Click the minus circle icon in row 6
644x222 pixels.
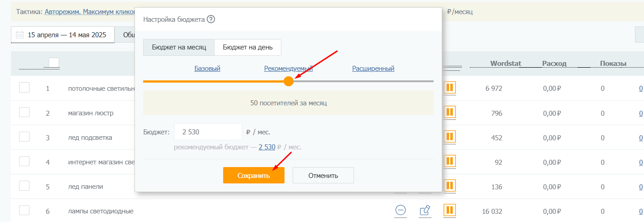pos(400,210)
